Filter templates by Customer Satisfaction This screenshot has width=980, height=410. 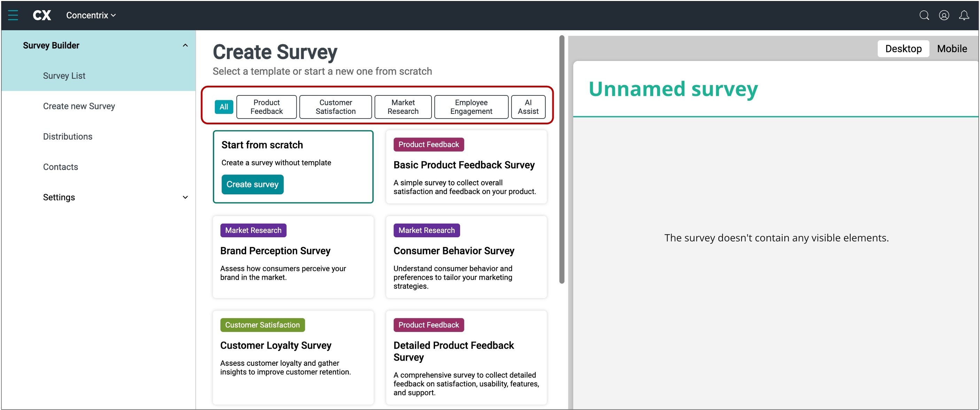(335, 107)
